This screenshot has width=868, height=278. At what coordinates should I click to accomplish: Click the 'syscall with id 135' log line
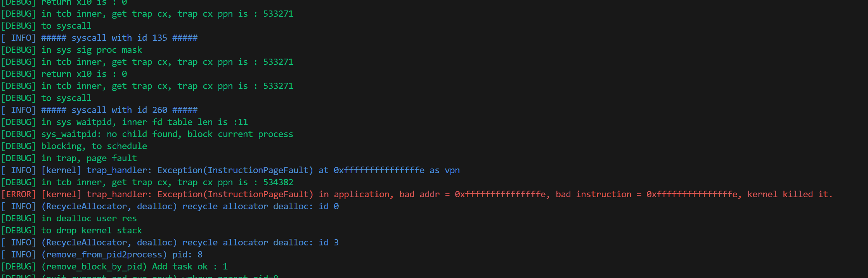119,38
